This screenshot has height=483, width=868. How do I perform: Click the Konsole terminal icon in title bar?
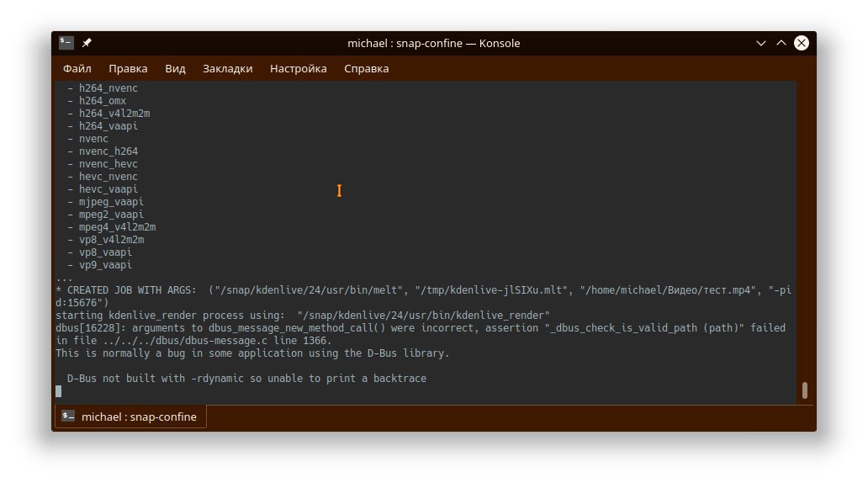pyautogui.click(x=66, y=43)
